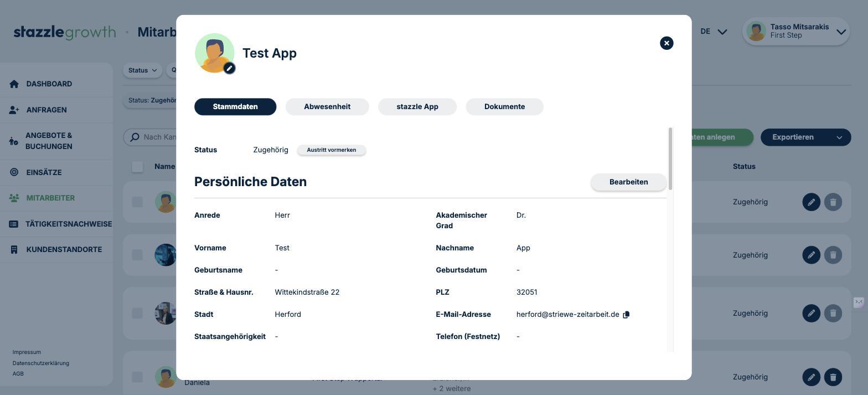Click the Bearbeiten button
868x395 pixels.
coord(628,182)
